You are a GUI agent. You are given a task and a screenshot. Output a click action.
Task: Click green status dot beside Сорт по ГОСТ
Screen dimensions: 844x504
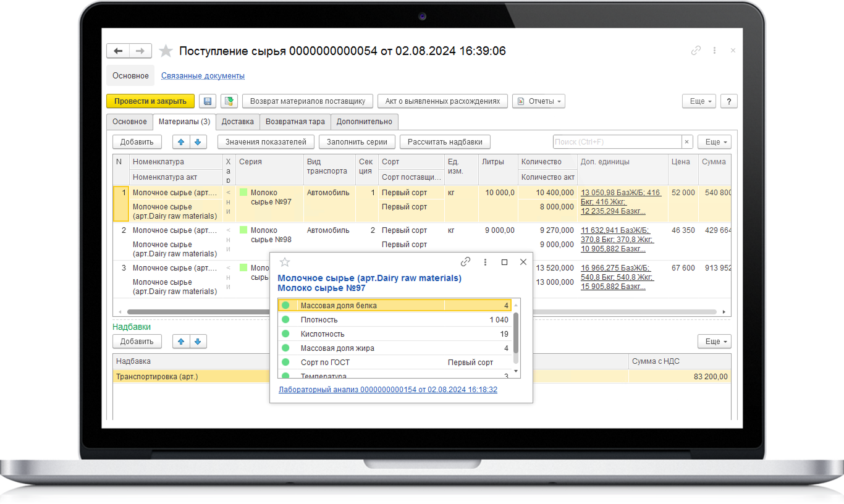[285, 363]
